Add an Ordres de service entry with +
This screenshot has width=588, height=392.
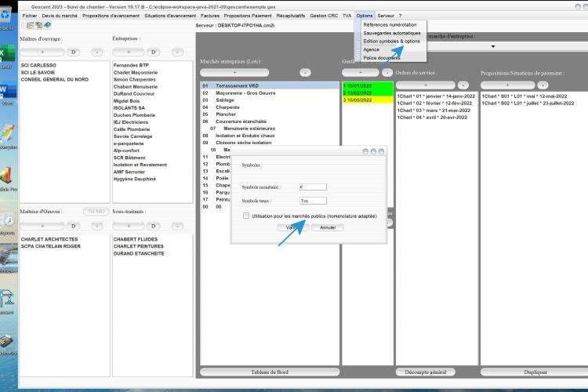point(425,85)
